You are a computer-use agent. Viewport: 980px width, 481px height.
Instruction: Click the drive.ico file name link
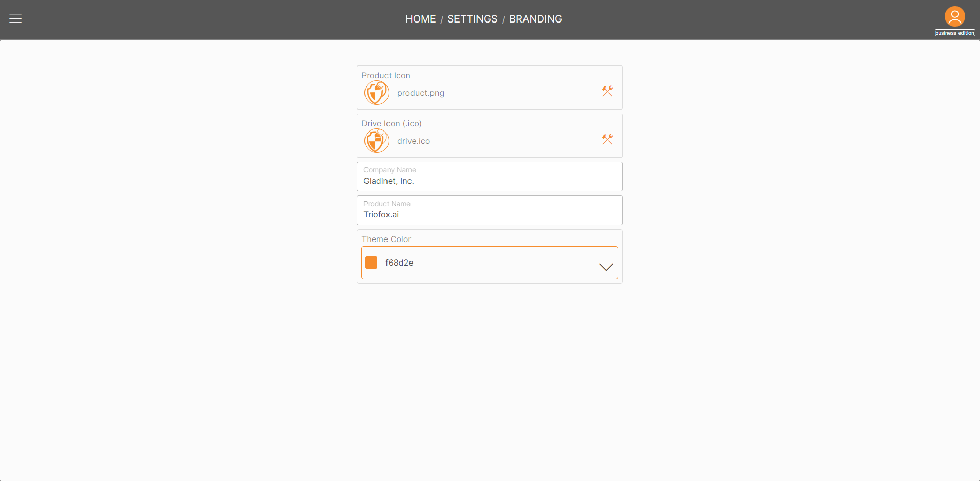tap(413, 141)
